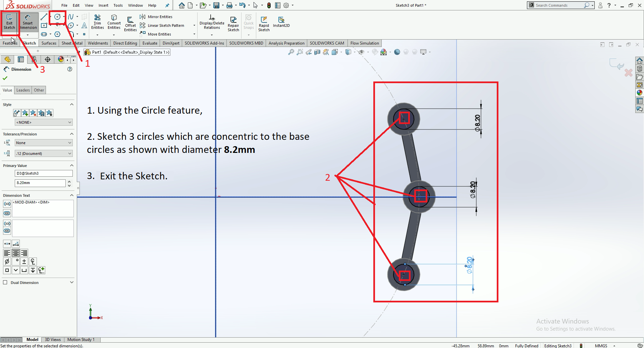The image size is (644, 348).
Task: Open the Dimension panel help button
Action: (70, 69)
